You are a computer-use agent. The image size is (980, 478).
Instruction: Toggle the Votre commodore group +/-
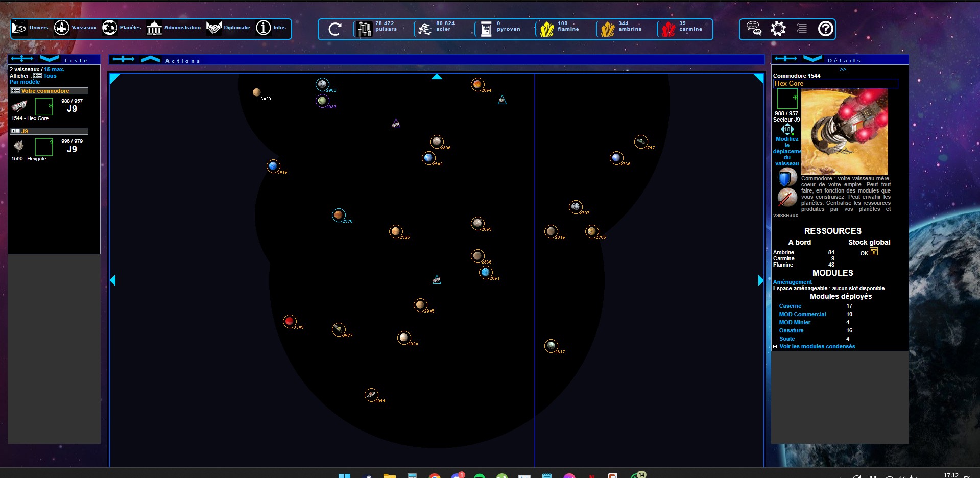pos(15,91)
